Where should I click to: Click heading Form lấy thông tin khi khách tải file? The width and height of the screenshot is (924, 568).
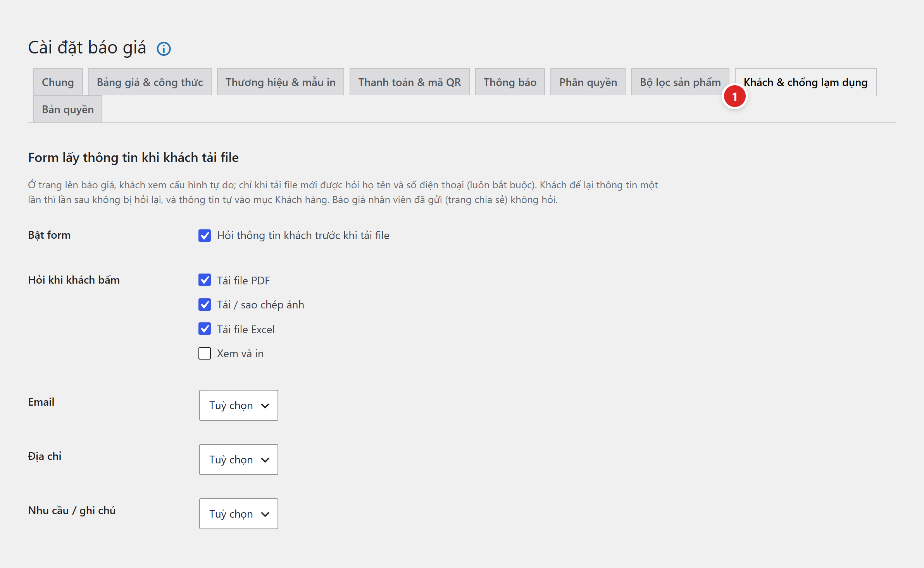pos(133,158)
